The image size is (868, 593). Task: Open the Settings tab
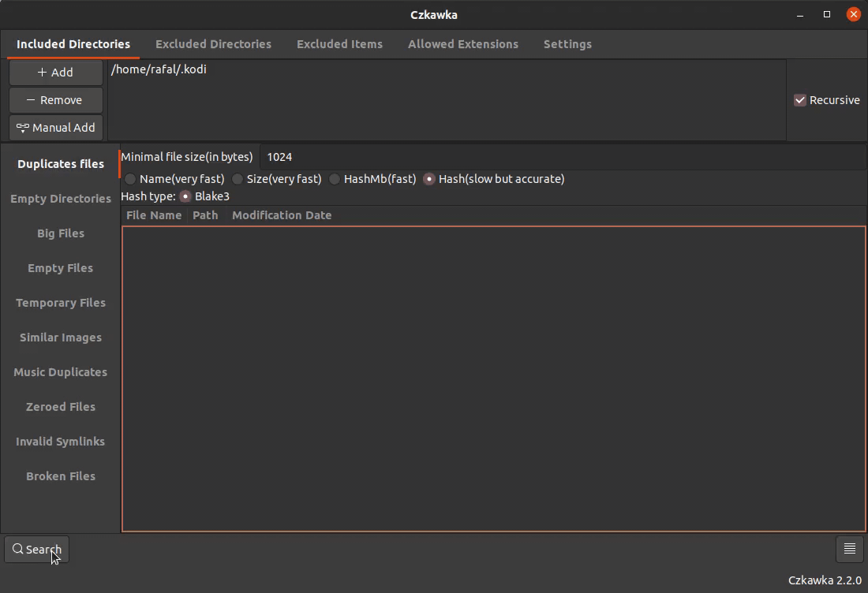pyautogui.click(x=567, y=44)
